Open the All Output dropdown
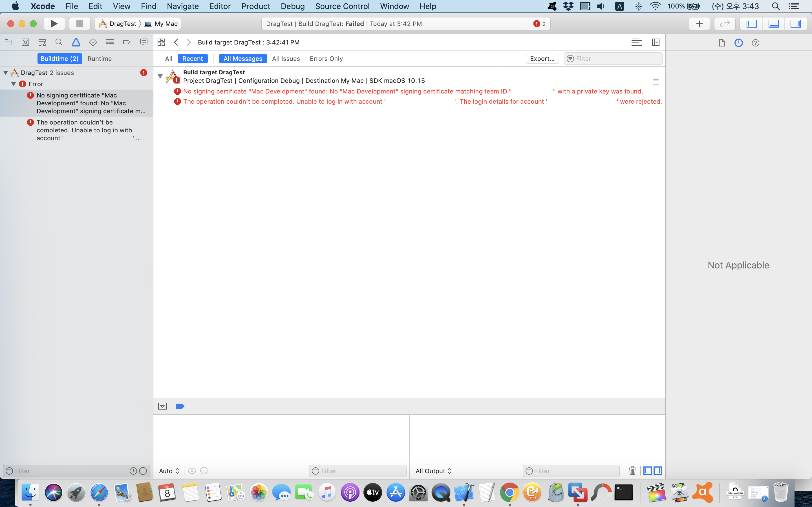Image resolution: width=812 pixels, height=507 pixels. [433, 471]
